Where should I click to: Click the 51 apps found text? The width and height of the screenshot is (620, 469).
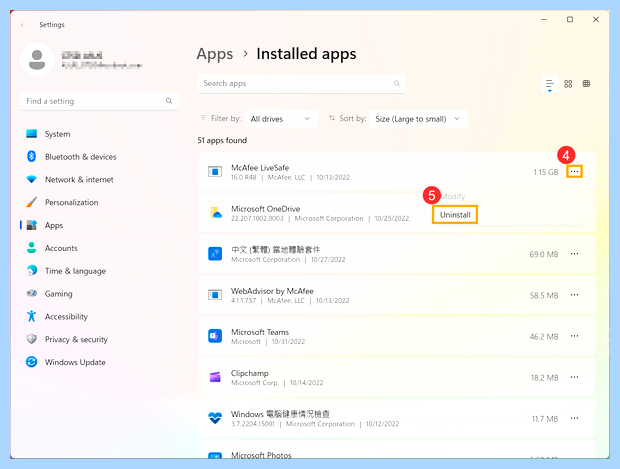pyautogui.click(x=222, y=140)
